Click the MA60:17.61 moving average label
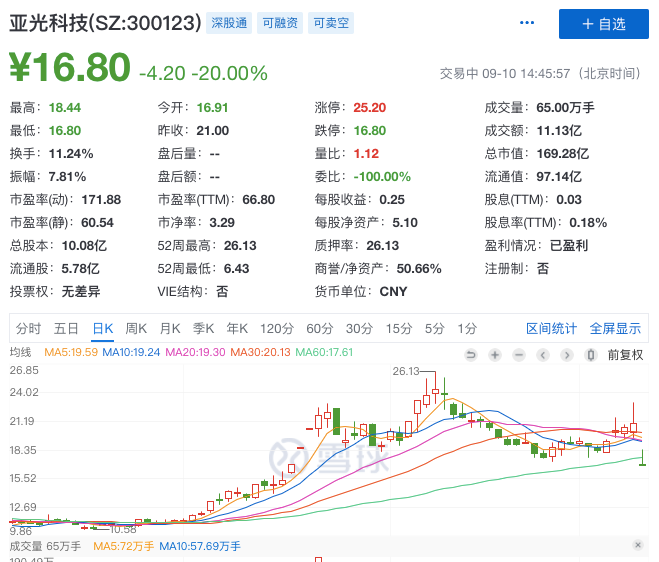 (x=324, y=352)
